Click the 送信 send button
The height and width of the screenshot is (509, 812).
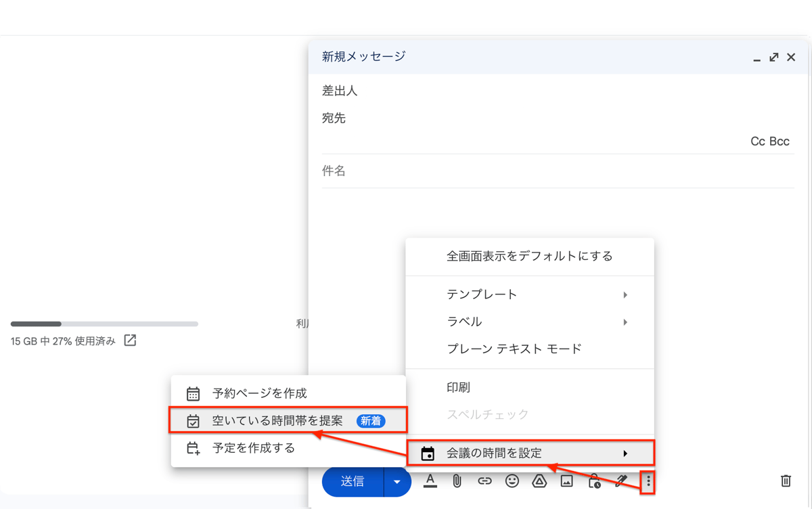pyautogui.click(x=353, y=482)
